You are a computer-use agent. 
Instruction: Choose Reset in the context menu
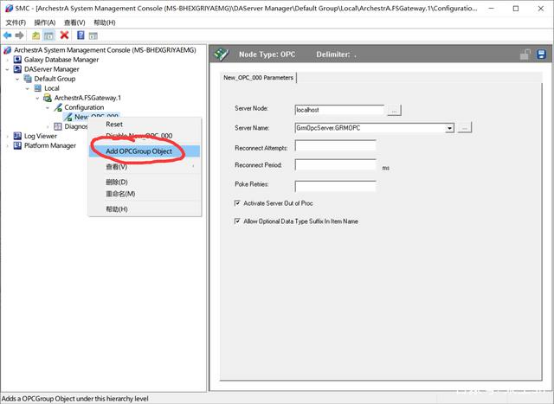coord(114,124)
